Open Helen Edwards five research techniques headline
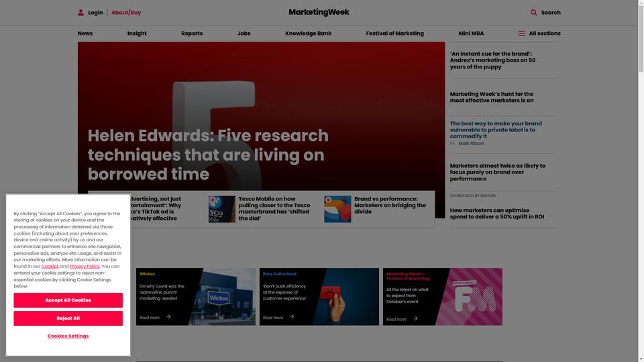This screenshot has height=362, width=644. [208, 155]
